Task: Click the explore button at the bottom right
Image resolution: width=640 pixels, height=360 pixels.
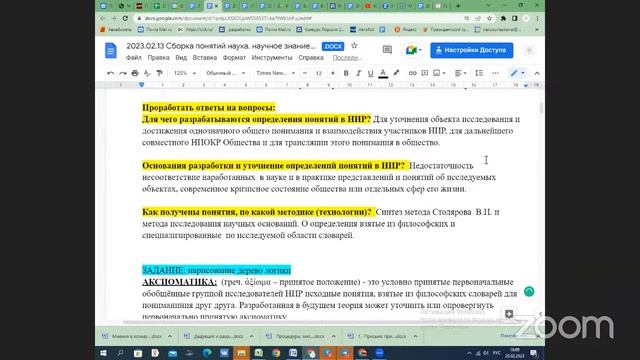Action: 509,314
